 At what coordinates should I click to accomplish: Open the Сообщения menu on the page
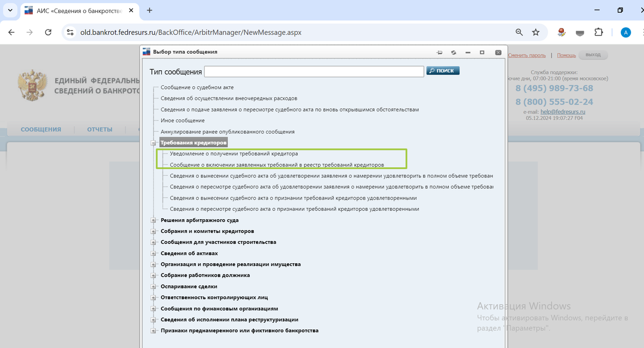pyautogui.click(x=41, y=129)
